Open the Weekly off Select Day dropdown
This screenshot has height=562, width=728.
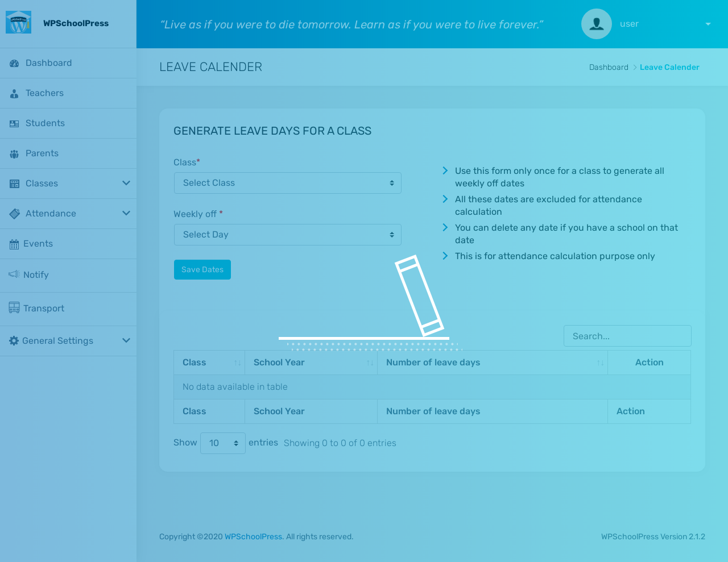coord(287,235)
